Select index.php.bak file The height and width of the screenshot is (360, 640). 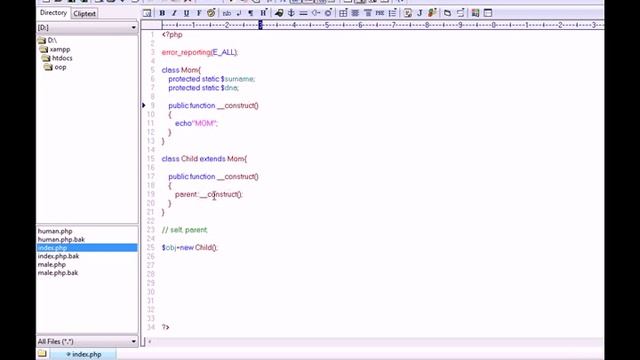click(58, 256)
